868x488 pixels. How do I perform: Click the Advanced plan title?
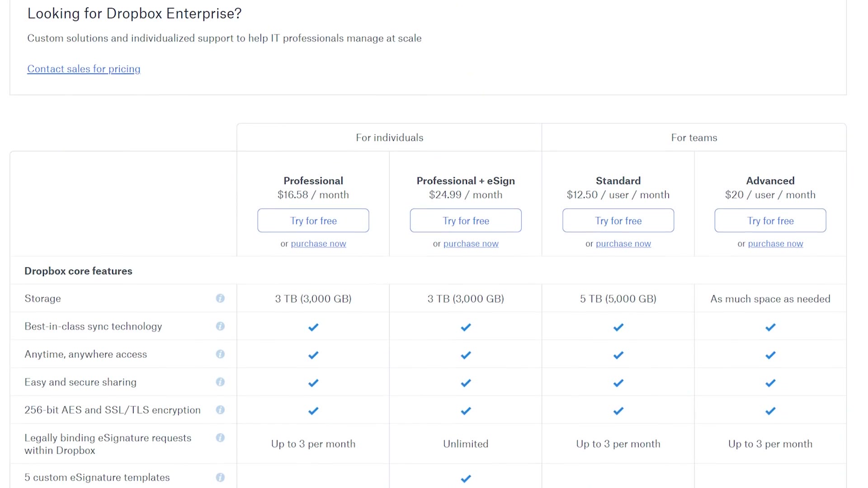tap(770, 181)
